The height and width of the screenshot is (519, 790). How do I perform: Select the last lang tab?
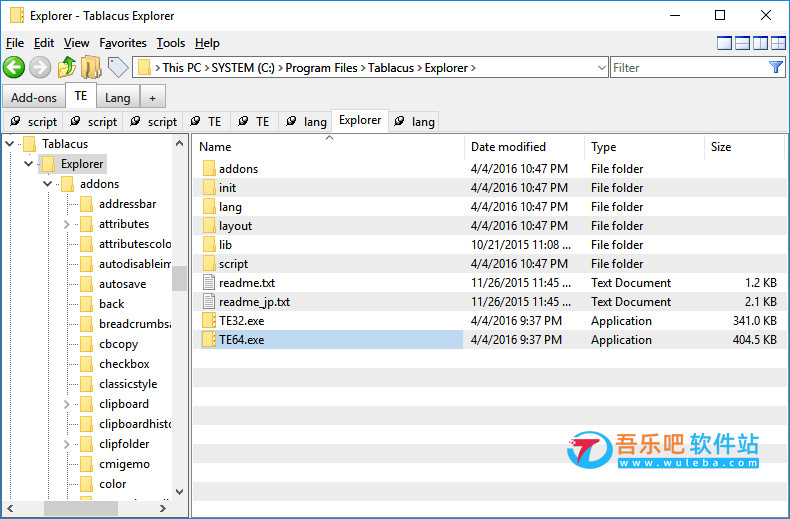point(414,122)
